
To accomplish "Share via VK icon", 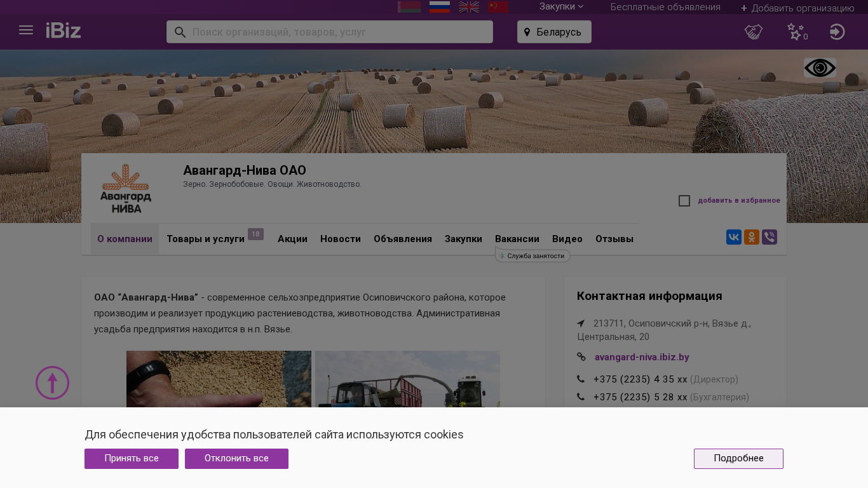I will [x=734, y=238].
